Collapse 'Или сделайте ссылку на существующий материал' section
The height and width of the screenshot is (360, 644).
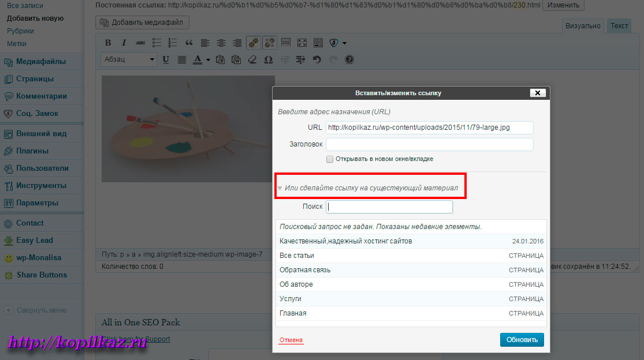pos(280,188)
